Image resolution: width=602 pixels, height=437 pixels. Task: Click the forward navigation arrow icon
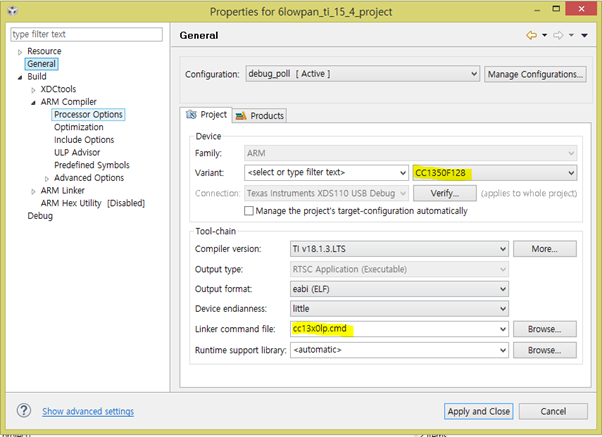[x=557, y=36]
